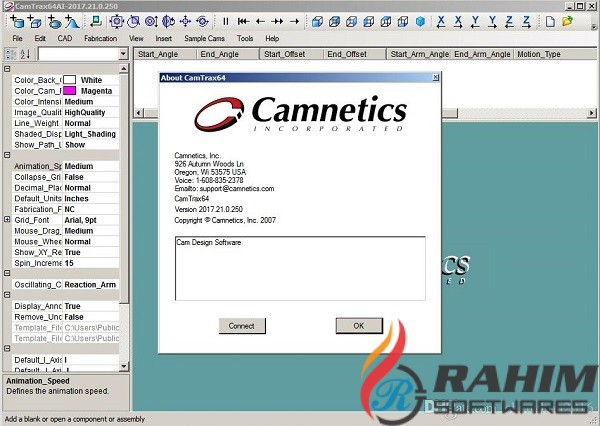Click the white Color_Back swatch
This screenshot has width=600, height=426.
69,80
